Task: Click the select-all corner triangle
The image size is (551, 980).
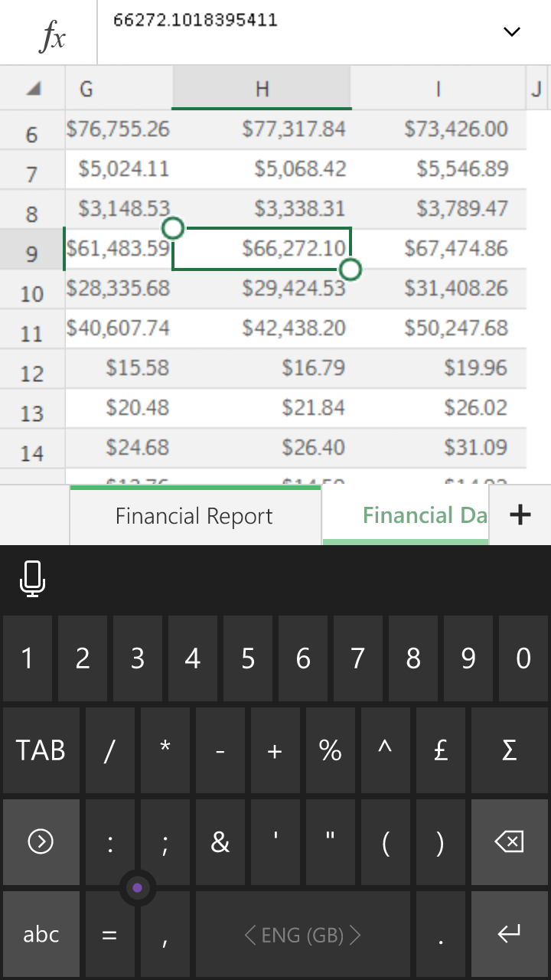Action: [x=33, y=89]
